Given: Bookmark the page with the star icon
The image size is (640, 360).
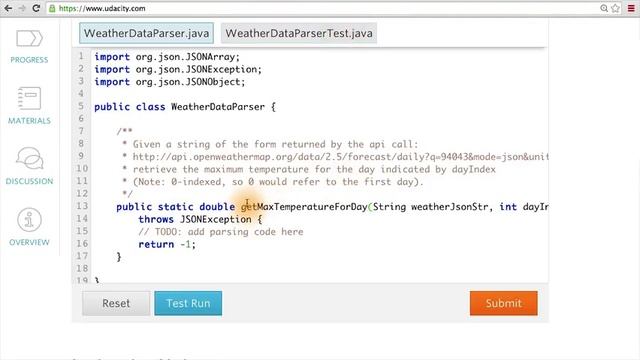Looking at the screenshot, I should [616, 8].
